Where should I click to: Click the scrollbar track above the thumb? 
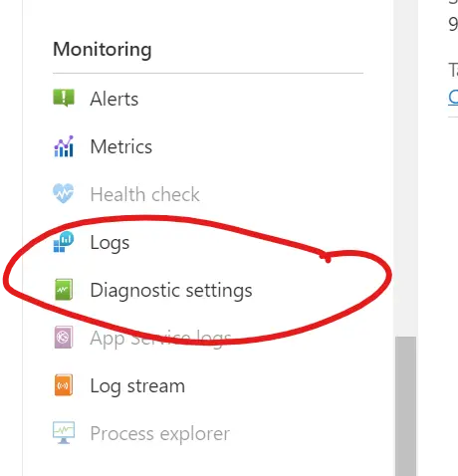(405, 168)
